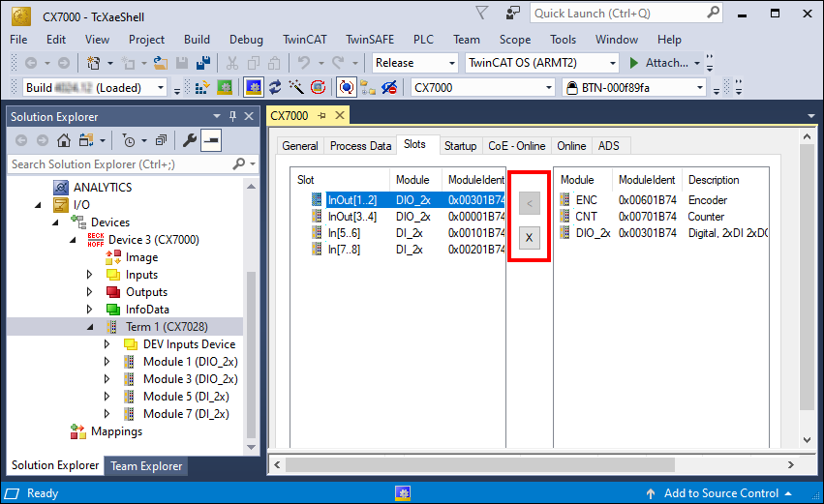824x504 pixels.
Task: Toggle the Config Mode icon
Action: pyautogui.click(x=254, y=88)
